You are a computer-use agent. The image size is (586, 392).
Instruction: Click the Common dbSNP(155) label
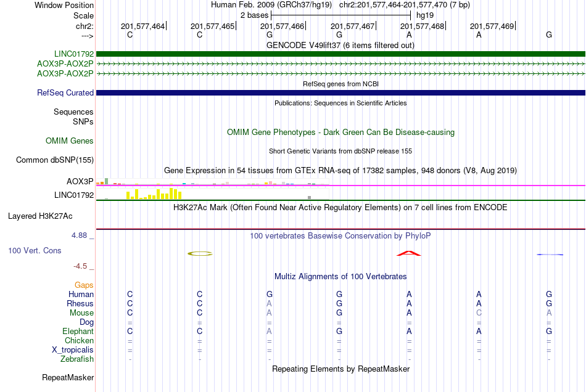tap(54, 160)
